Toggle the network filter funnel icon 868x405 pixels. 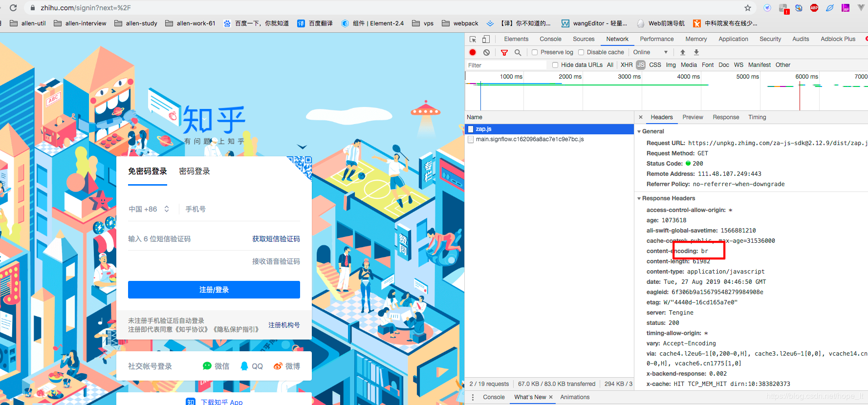point(504,52)
